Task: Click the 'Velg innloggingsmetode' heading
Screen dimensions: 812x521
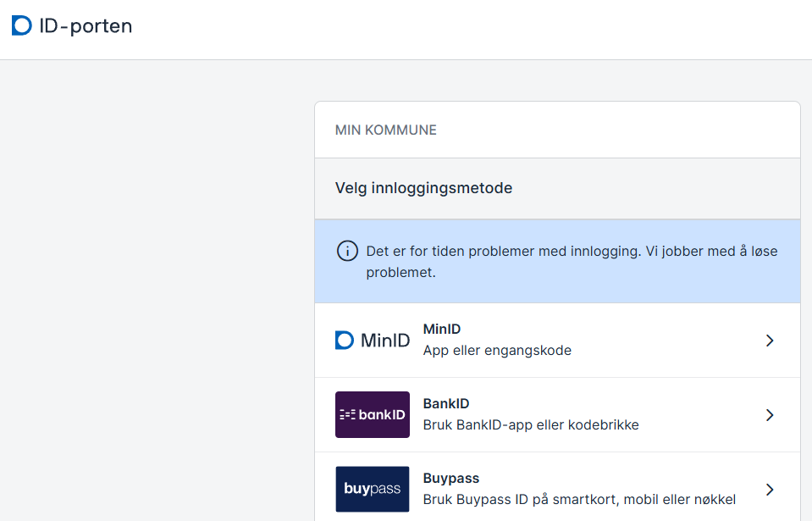Action: [x=423, y=188]
